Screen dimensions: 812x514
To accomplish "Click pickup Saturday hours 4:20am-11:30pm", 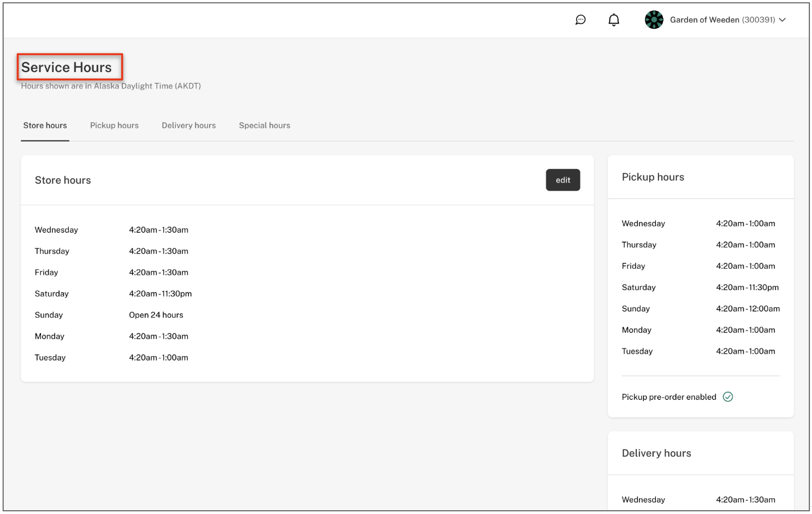I will pyautogui.click(x=748, y=287).
